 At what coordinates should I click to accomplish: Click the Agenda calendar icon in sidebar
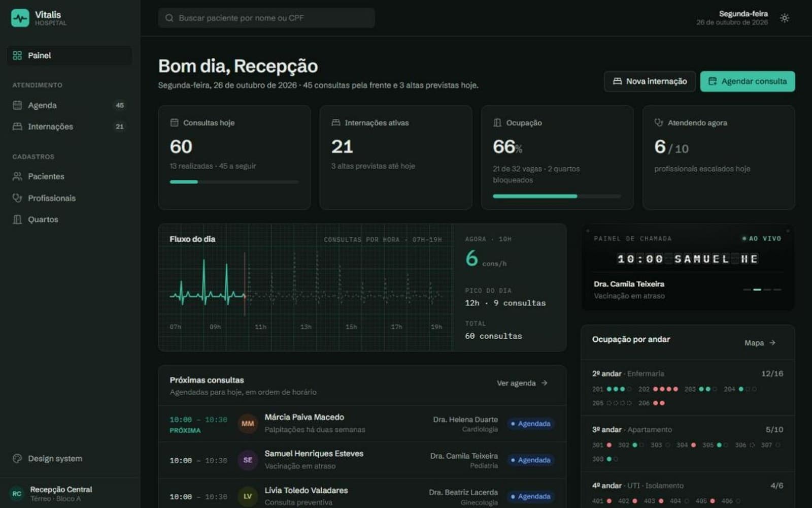(x=17, y=105)
